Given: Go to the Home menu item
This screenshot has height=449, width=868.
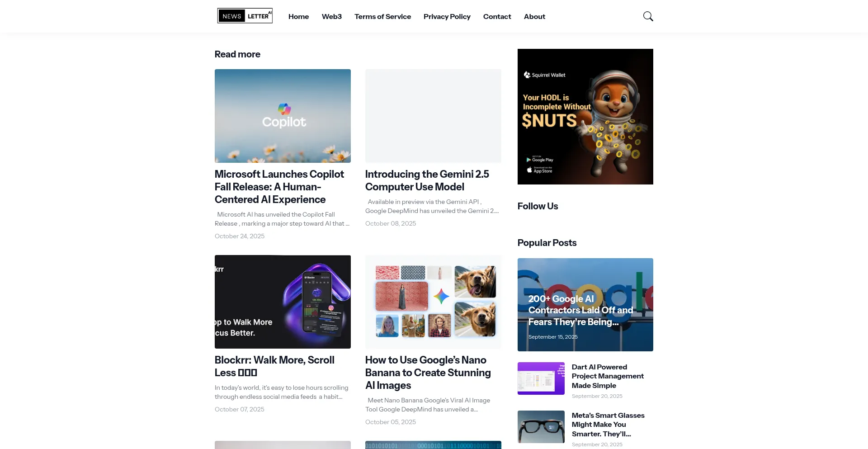Looking at the screenshot, I should 298,16.
